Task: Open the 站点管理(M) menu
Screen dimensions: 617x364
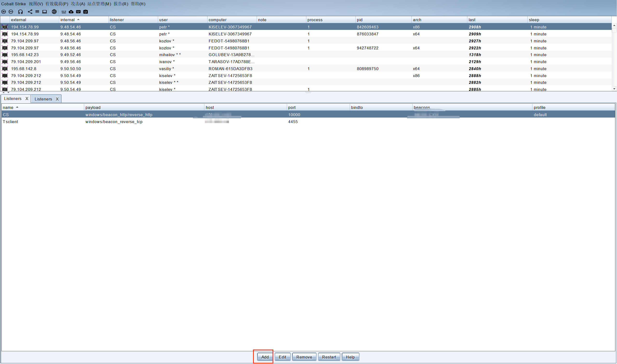Action: click(99, 4)
